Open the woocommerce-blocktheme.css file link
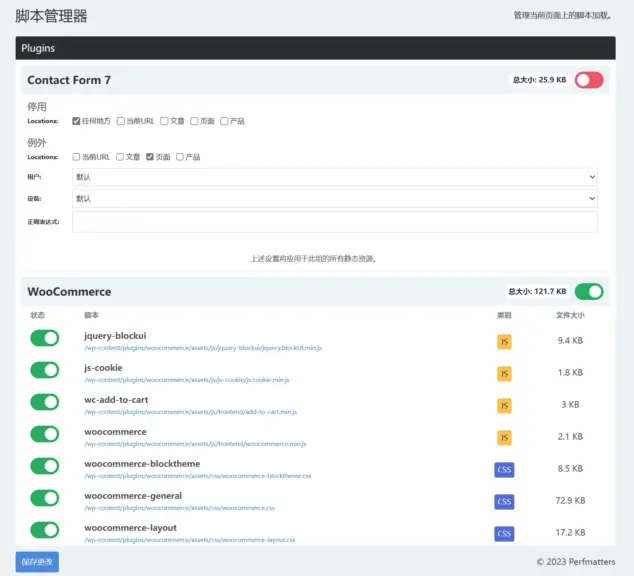634x576 pixels. click(198, 476)
